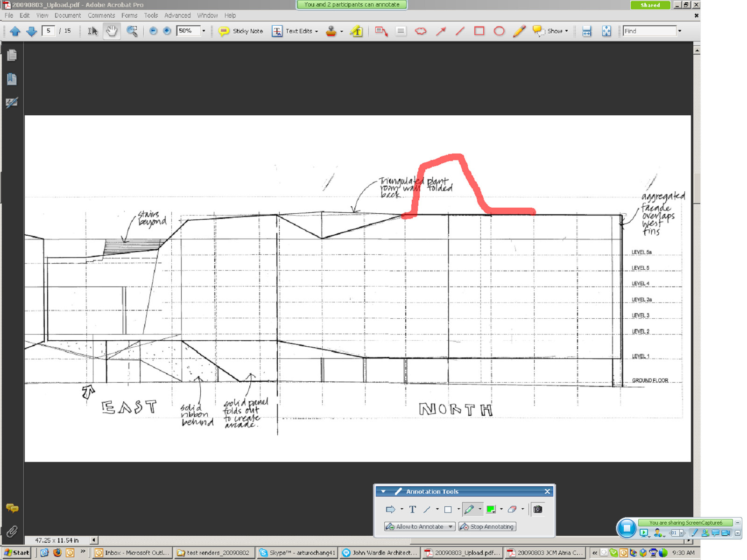Select the Oval drawing tool
This screenshot has height=560, width=747.
[x=499, y=31]
